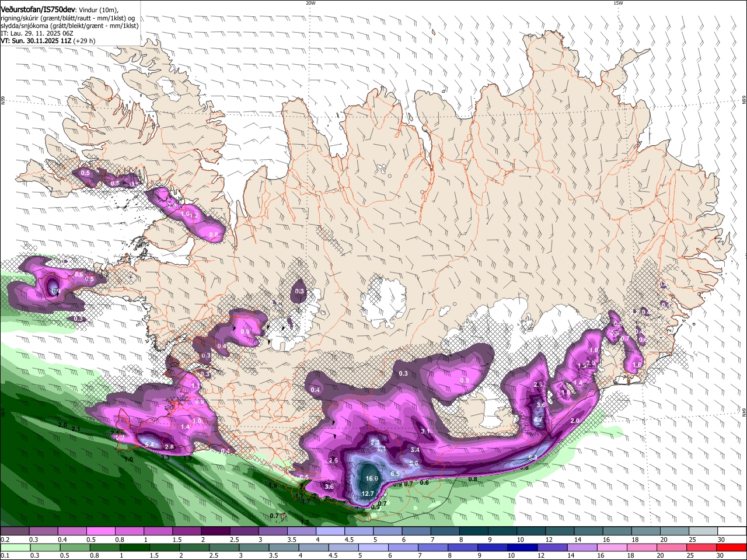
Task: Select the light pink swatch between 16 and 18
Action: (x=612, y=547)
